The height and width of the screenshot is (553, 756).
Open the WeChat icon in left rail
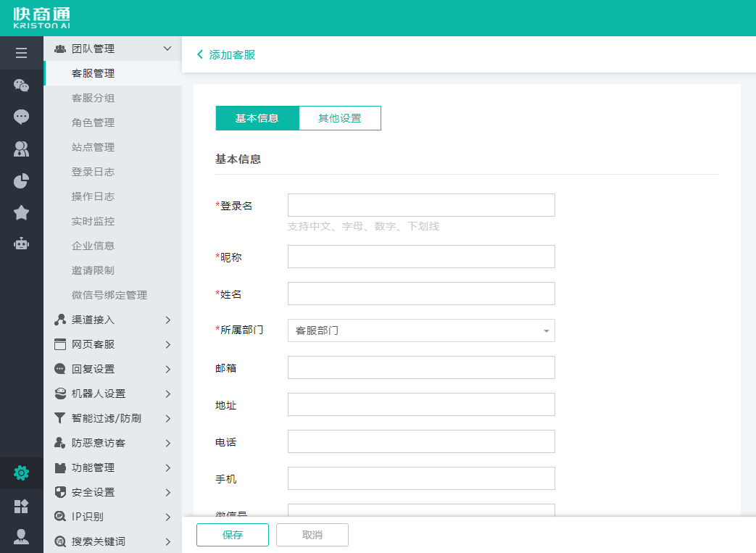(21, 86)
